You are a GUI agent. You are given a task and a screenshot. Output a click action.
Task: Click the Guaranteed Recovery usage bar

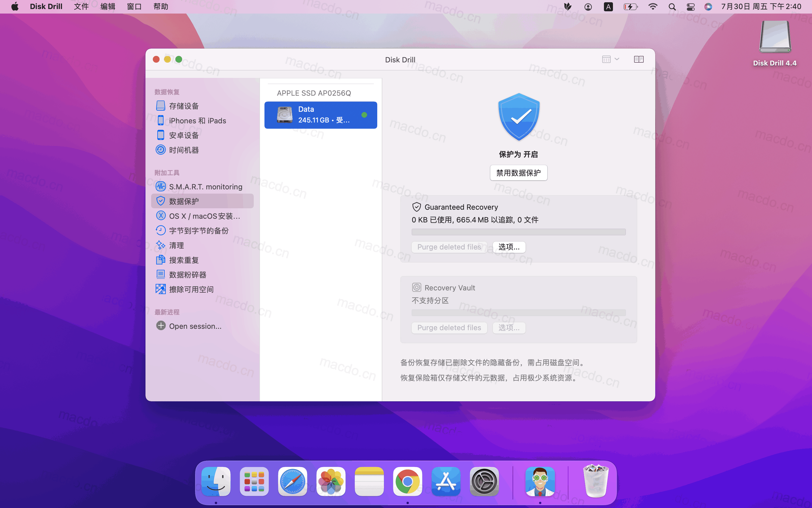coord(518,232)
